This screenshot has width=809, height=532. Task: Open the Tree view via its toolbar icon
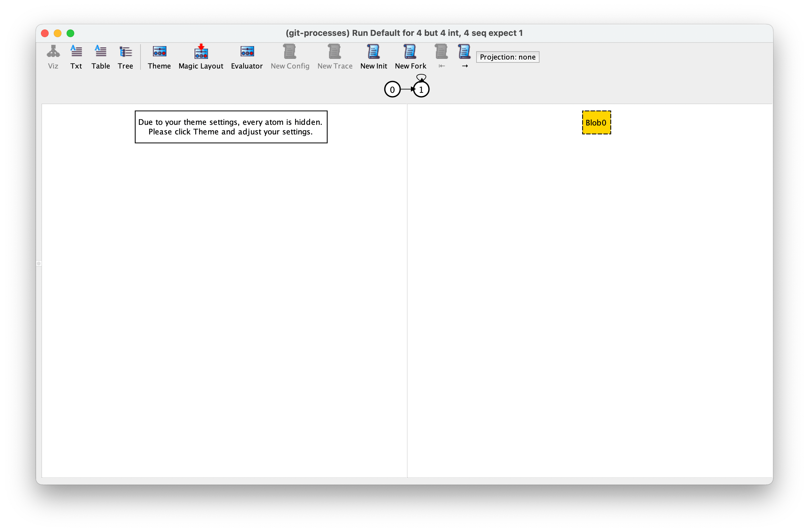pos(125,57)
